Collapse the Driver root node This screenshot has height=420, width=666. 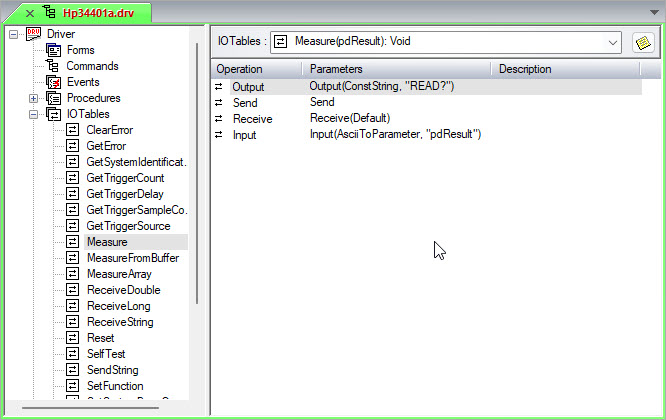13,34
